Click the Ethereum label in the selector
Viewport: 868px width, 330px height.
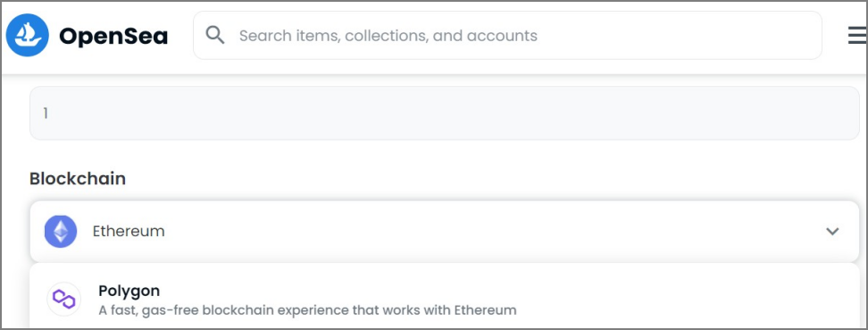129,232
